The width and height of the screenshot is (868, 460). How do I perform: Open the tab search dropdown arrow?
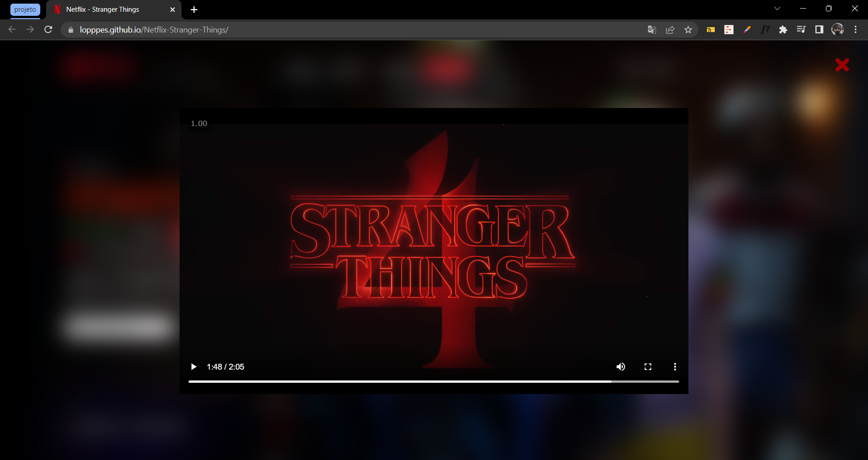777,8
